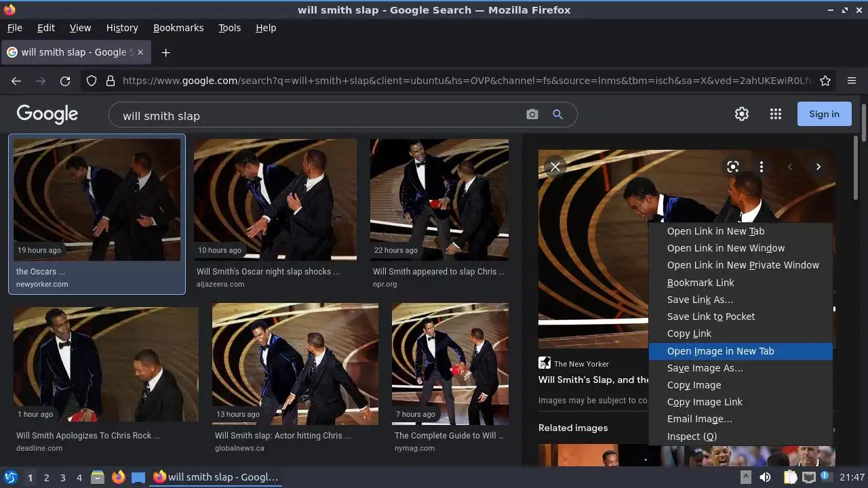Image resolution: width=868 pixels, height=488 pixels.
Task: Select Save Link As... entry
Action: click(x=741, y=300)
